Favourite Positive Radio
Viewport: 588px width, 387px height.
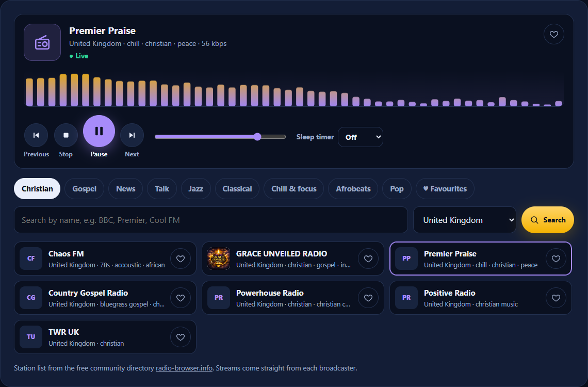tap(556, 298)
